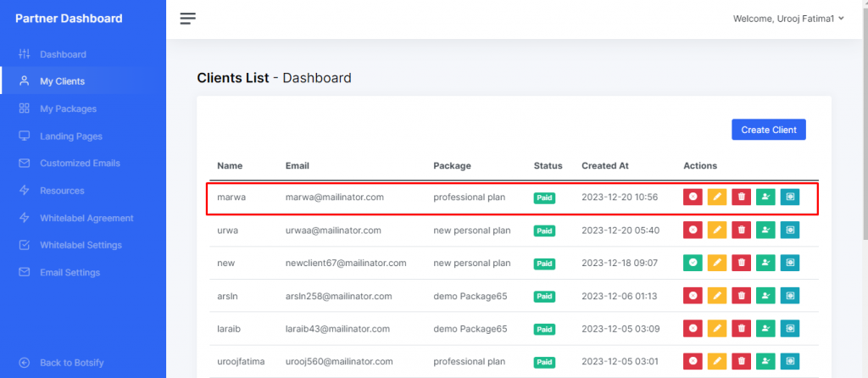Edit laraib client with pencil icon
868x378 pixels.
[x=717, y=328]
